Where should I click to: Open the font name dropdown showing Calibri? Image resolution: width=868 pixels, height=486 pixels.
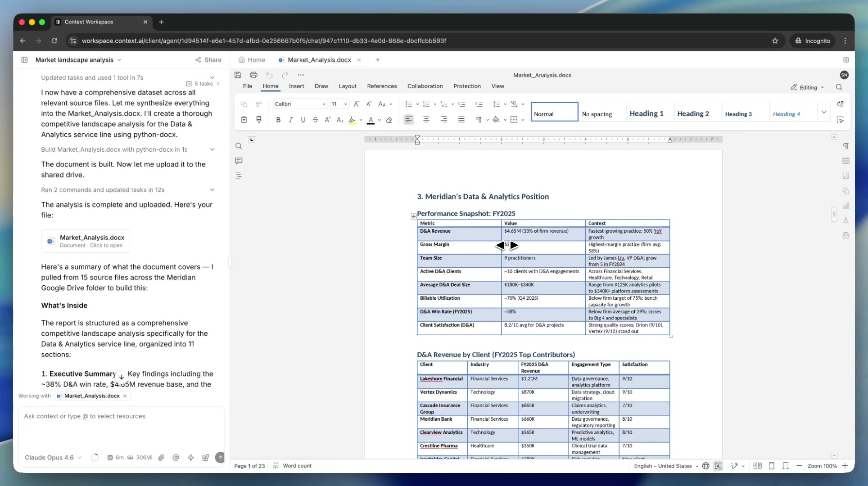click(x=300, y=104)
